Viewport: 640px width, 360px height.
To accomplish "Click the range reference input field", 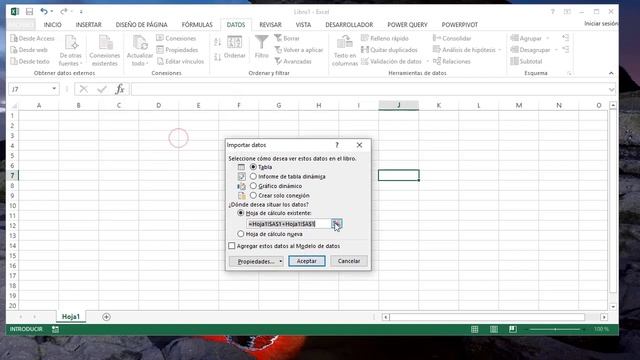I will pos(289,224).
